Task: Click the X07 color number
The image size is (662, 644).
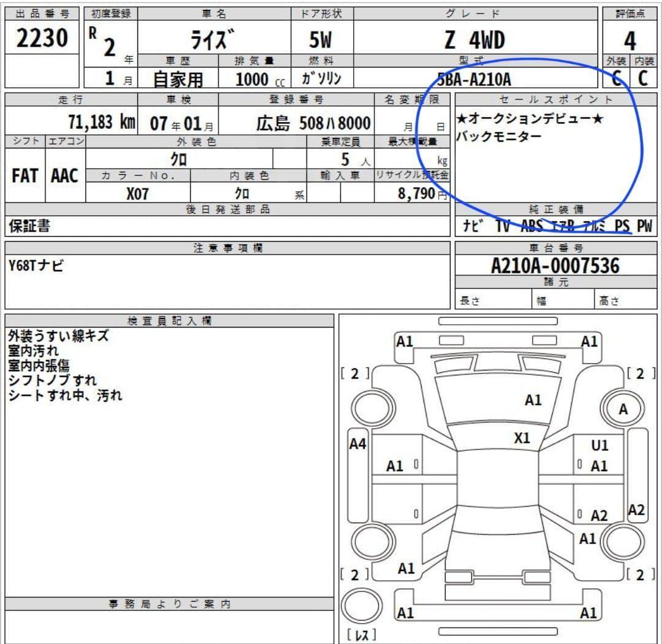Action: [137, 194]
